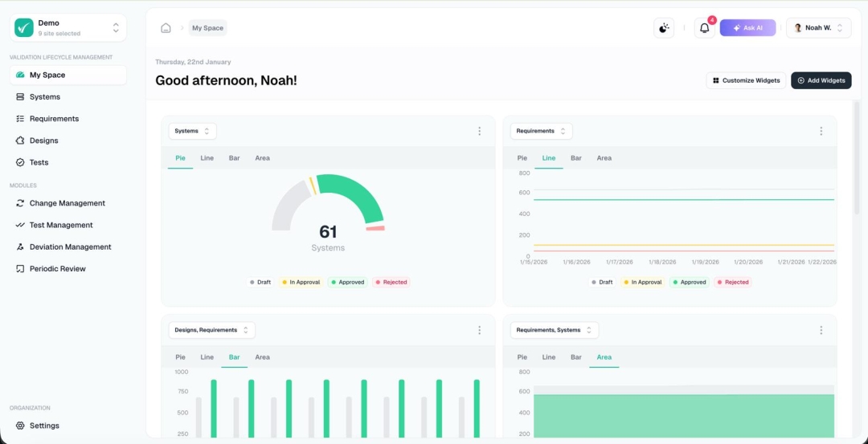Select Pie tab in Requirements widget
The width and height of the screenshot is (868, 444).
coord(522,158)
